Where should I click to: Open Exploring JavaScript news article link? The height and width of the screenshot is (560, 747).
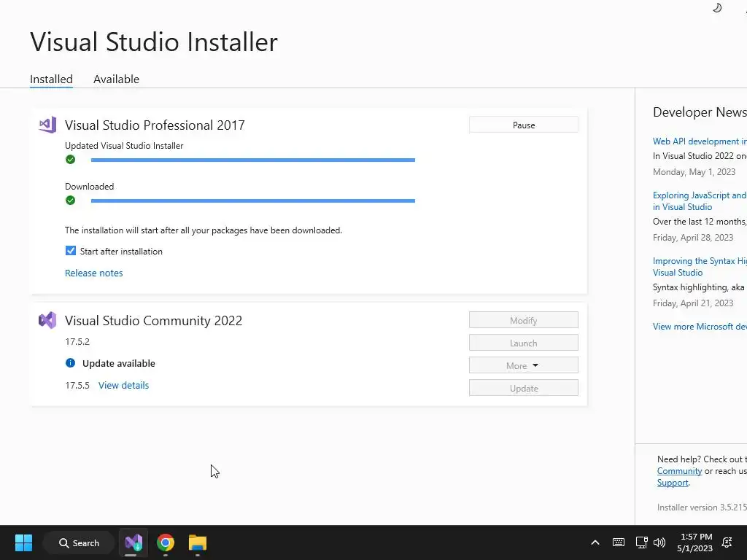tap(700, 201)
